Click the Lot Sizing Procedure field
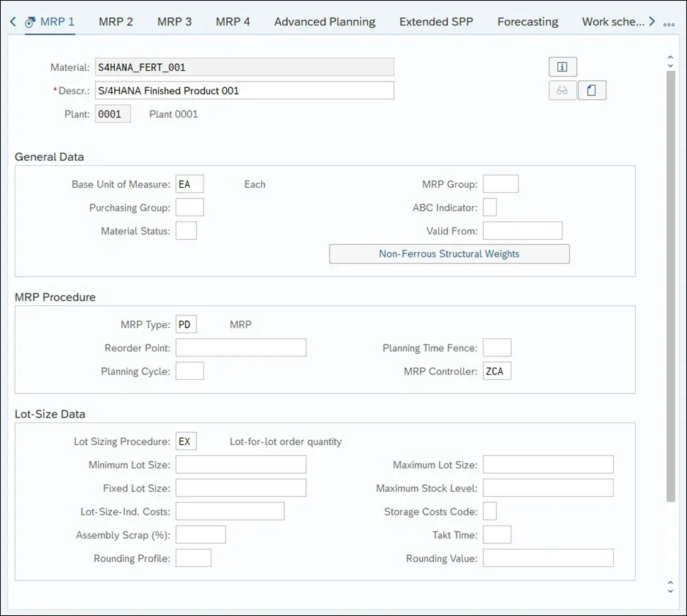687x616 pixels. (186, 442)
